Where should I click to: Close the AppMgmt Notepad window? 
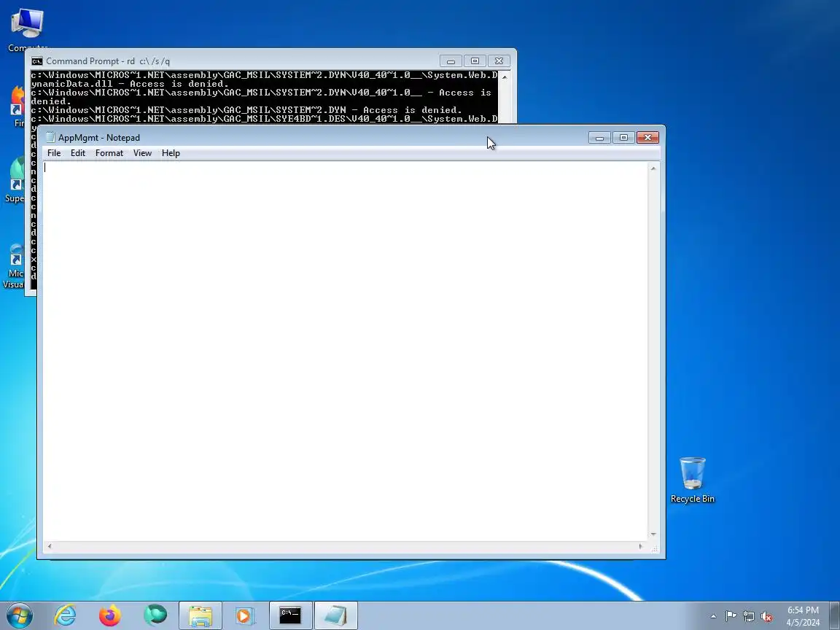tap(647, 138)
